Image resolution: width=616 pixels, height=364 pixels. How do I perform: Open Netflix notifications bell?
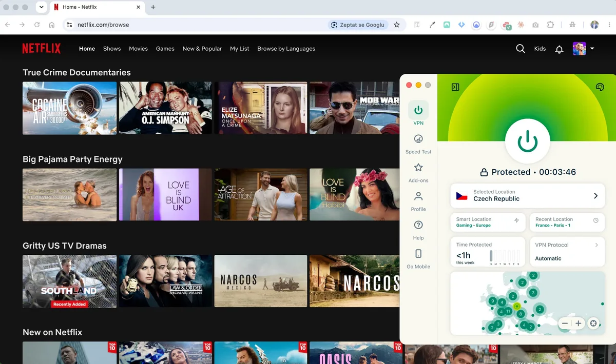point(560,49)
